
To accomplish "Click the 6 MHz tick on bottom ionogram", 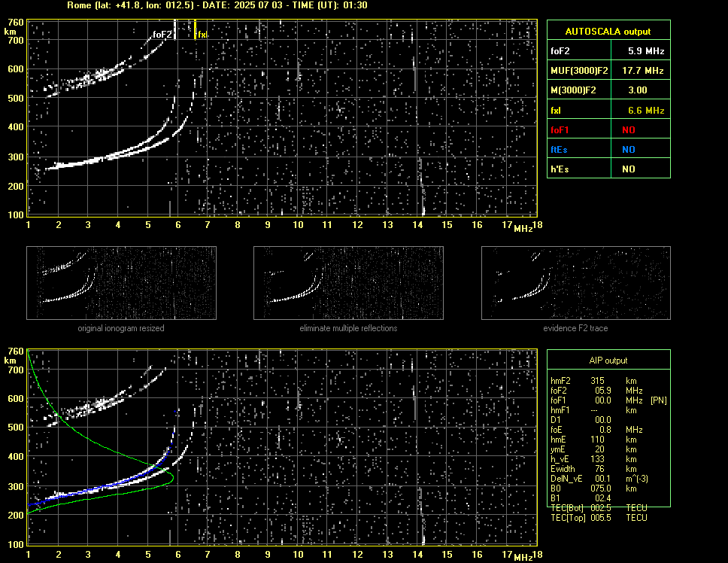I will (177, 554).
